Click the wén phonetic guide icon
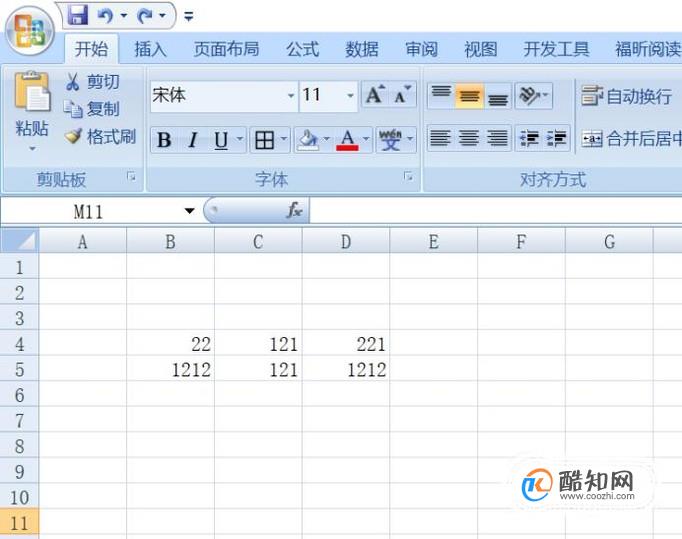This screenshot has height=539, width=682. [390, 140]
